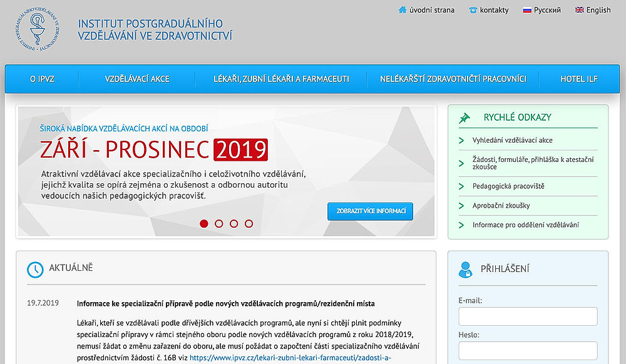
Task: Click the Heslo password field
Action: pos(528,351)
